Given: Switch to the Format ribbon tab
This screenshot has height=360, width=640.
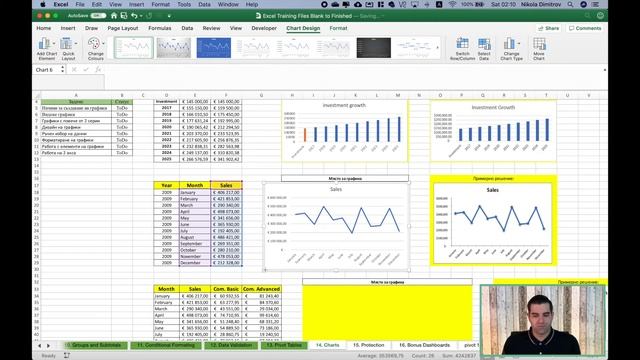Looking at the screenshot, I should (x=338, y=28).
